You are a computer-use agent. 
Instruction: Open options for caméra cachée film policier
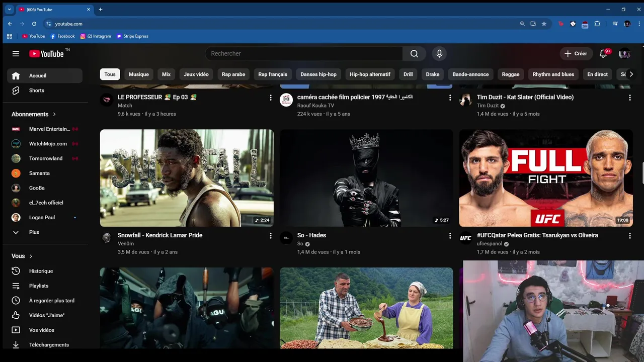point(450,98)
